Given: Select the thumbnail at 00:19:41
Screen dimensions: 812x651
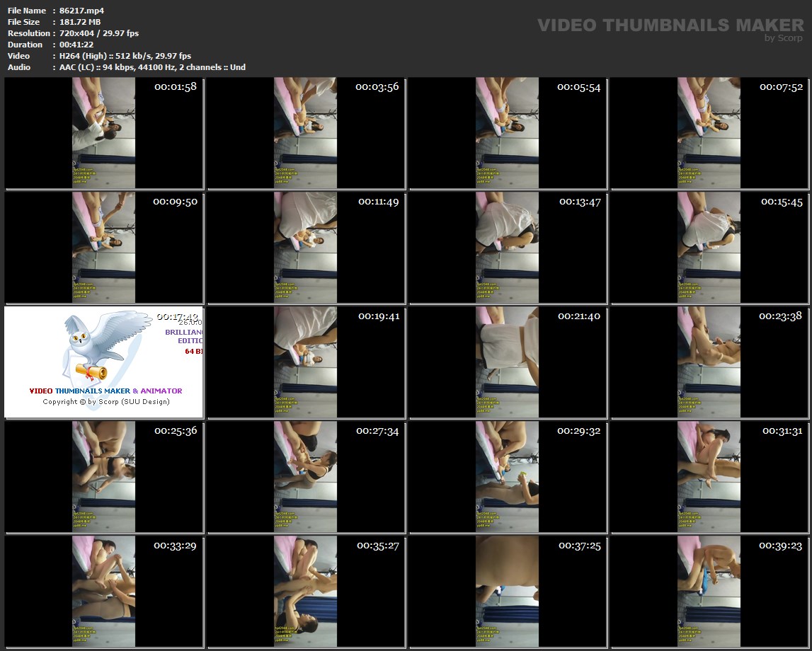Looking at the screenshot, I should coord(306,362).
